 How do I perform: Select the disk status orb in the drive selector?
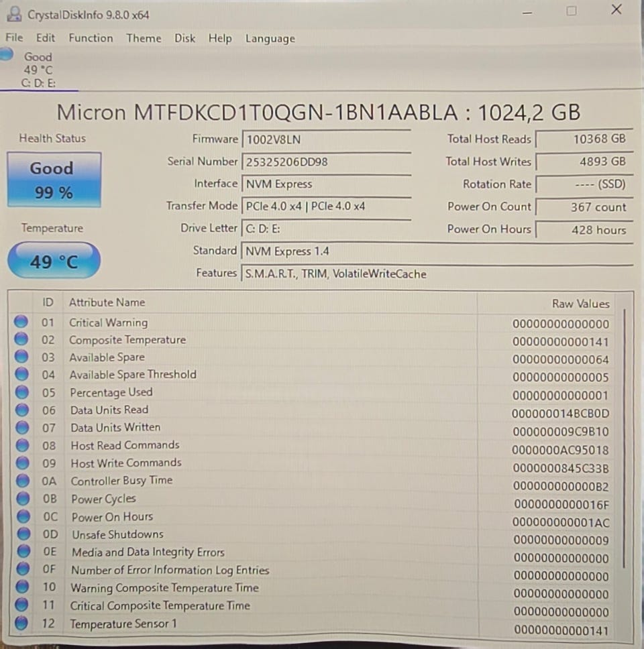click(x=6, y=54)
